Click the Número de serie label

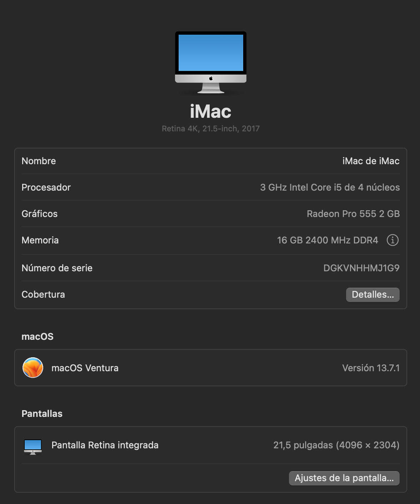[x=57, y=268]
